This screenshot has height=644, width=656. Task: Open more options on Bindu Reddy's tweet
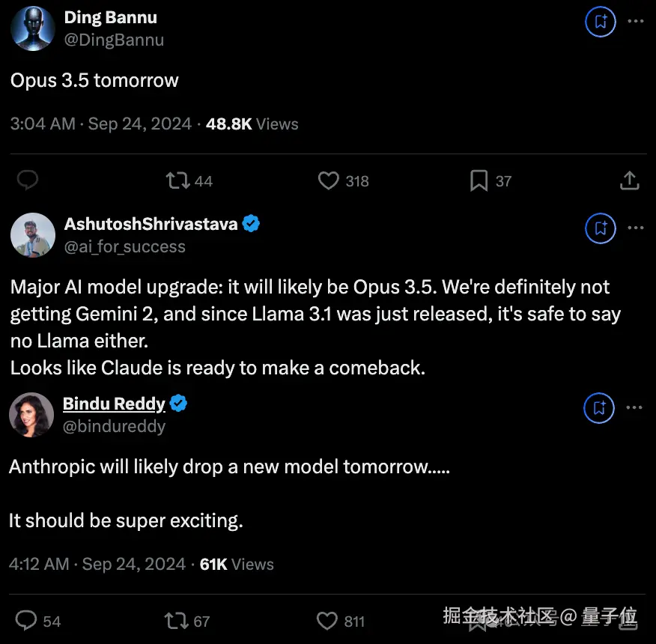tap(635, 408)
